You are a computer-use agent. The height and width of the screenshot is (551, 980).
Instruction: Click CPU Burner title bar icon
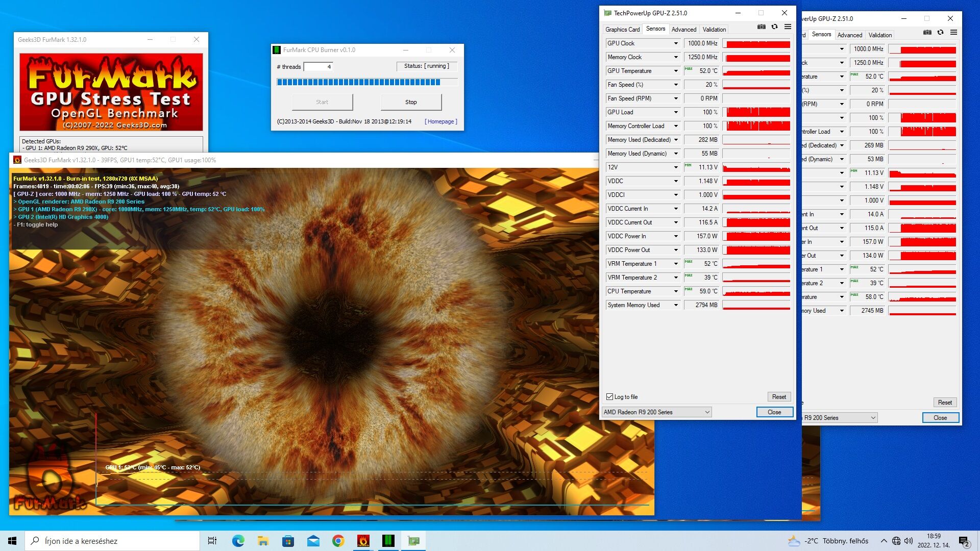277,50
